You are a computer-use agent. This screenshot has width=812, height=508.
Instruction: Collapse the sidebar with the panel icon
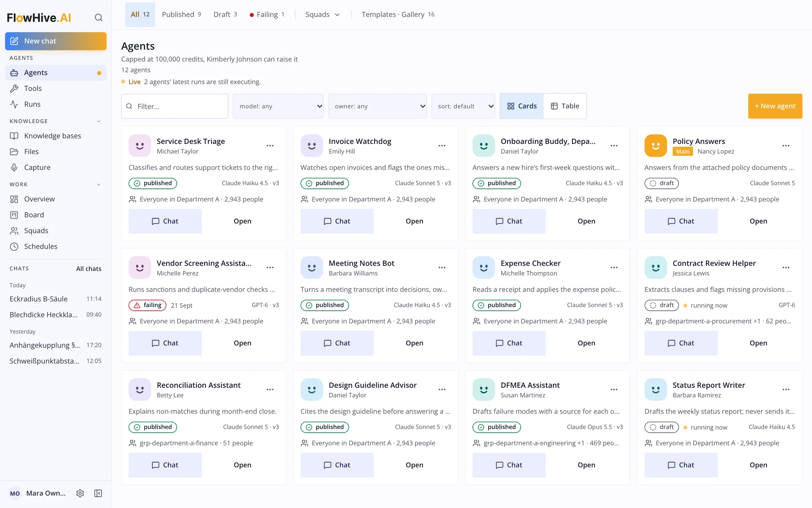pos(98,493)
